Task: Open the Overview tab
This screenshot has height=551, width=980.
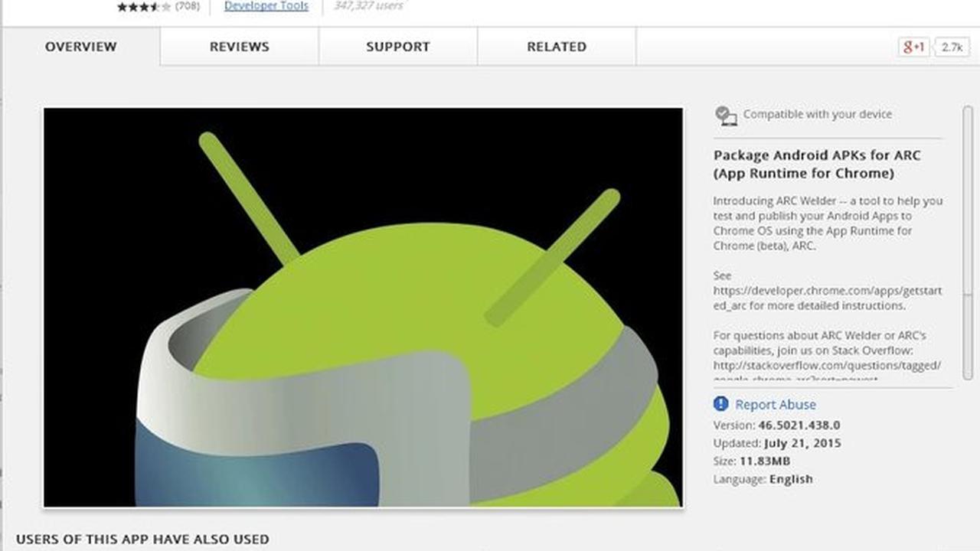Action: click(80, 47)
